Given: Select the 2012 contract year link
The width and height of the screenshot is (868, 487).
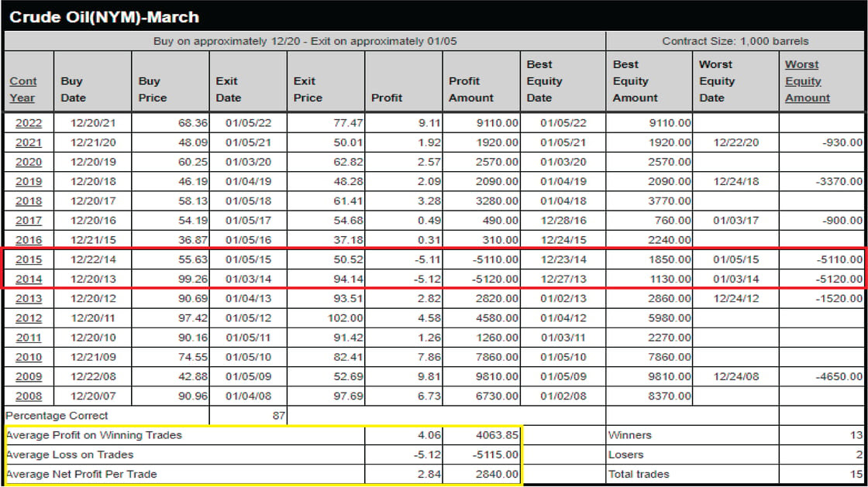Looking at the screenshot, I should [29, 318].
